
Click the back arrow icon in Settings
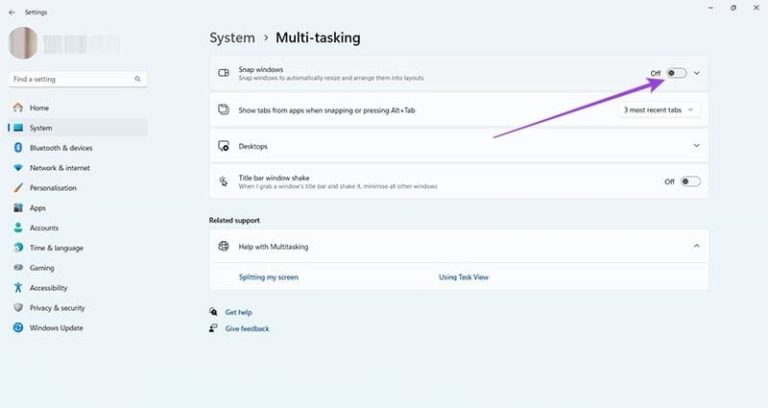point(12,12)
